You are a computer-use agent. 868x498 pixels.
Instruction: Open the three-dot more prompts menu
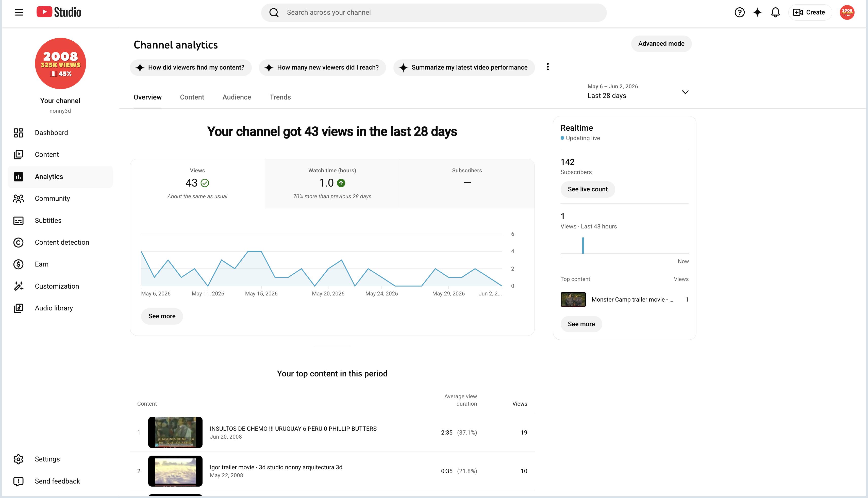(x=547, y=67)
